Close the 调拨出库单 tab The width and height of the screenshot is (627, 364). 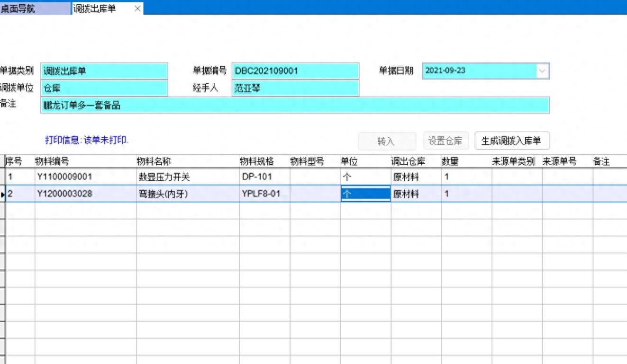(x=137, y=9)
